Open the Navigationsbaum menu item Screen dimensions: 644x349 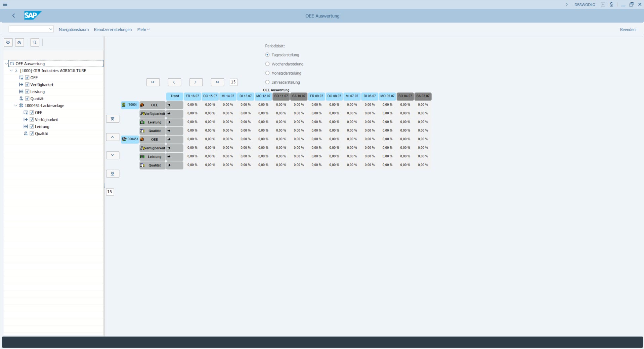pyautogui.click(x=74, y=30)
